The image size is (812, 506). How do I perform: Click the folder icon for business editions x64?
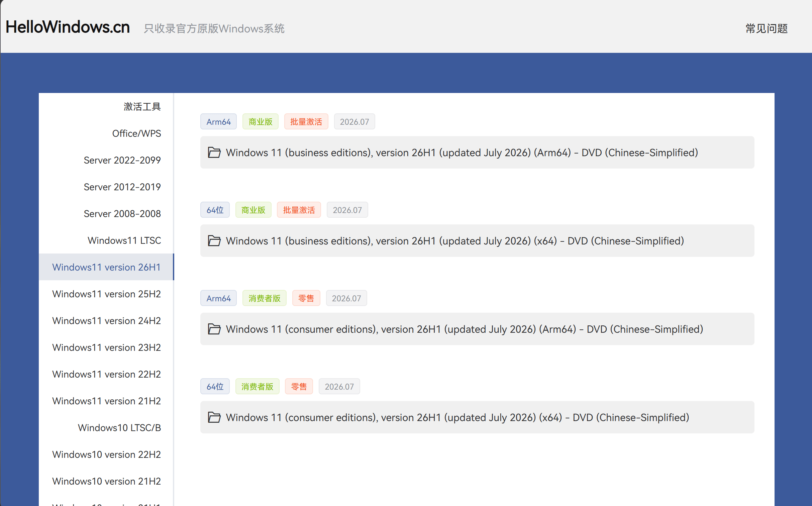click(x=214, y=241)
